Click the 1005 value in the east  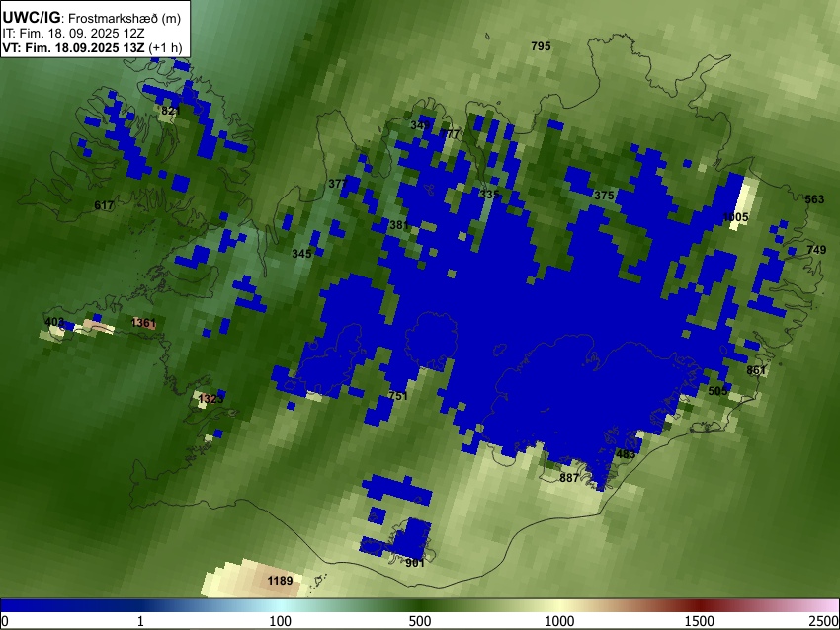tap(735, 217)
